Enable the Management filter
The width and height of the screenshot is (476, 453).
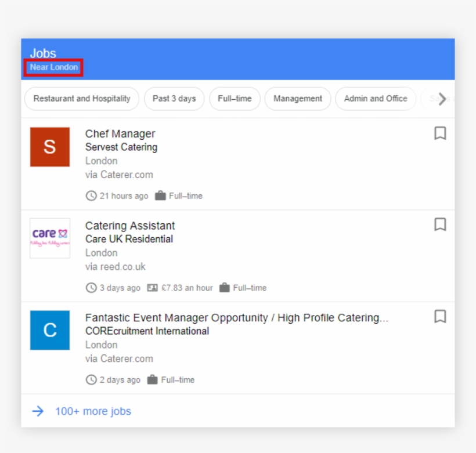[298, 99]
